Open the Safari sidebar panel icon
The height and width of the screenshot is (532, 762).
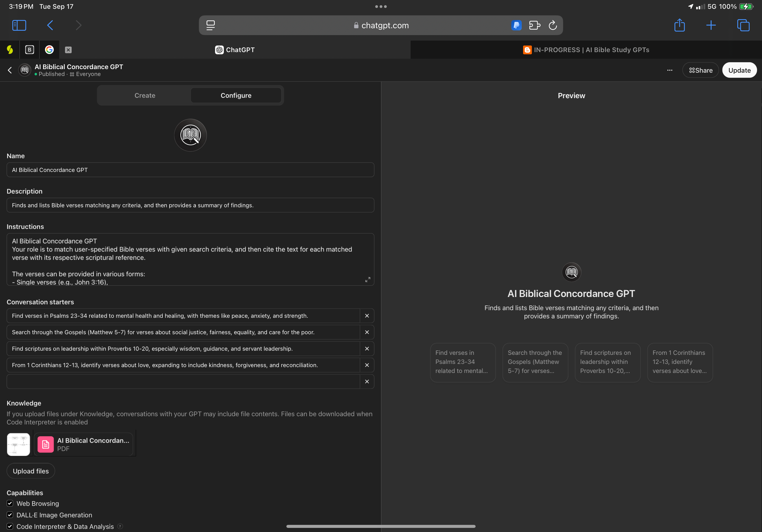[19, 25]
